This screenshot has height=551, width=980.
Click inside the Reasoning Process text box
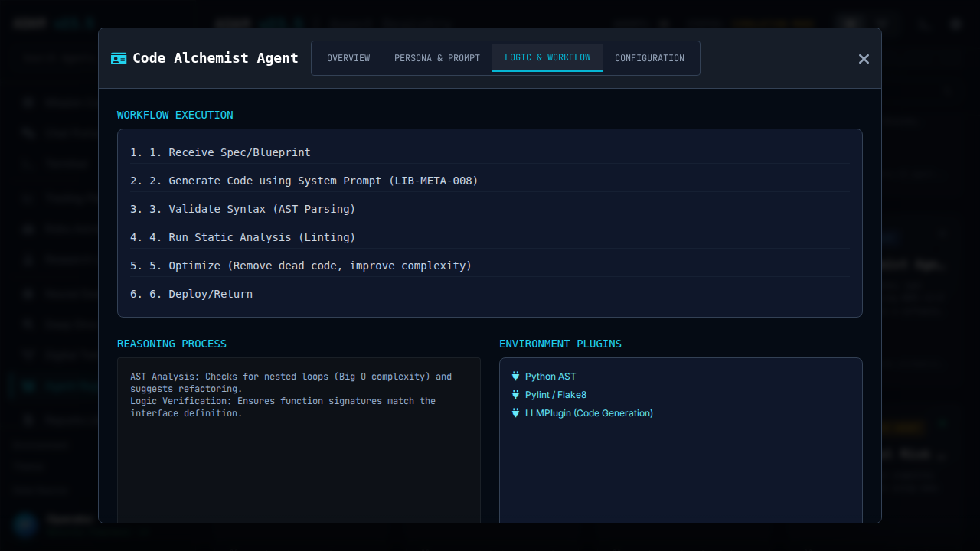[x=299, y=459]
